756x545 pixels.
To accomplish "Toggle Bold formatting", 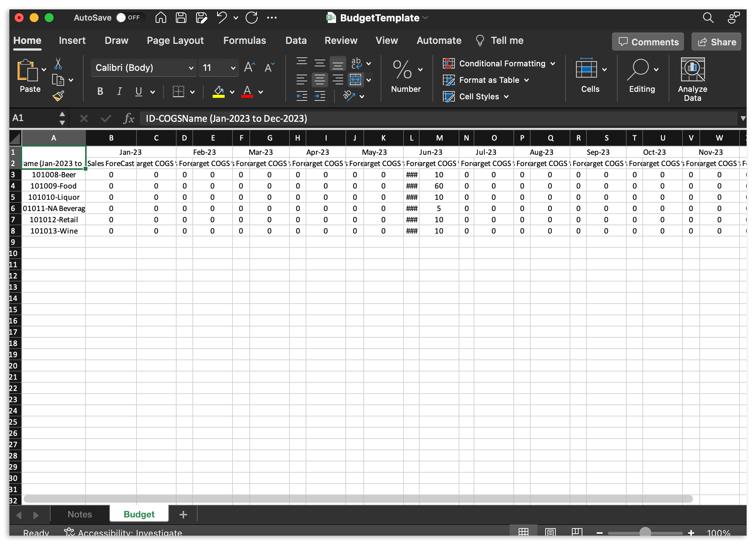I will point(100,91).
